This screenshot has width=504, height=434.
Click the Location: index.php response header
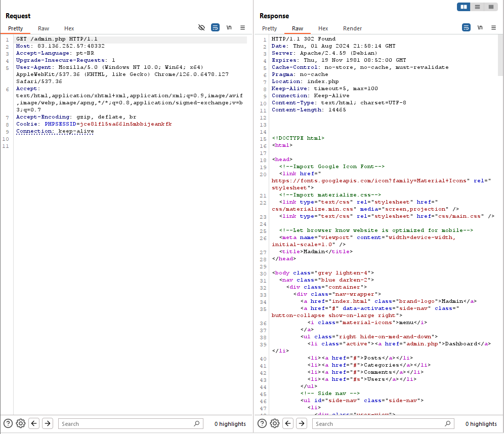click(x=305, y=82)
